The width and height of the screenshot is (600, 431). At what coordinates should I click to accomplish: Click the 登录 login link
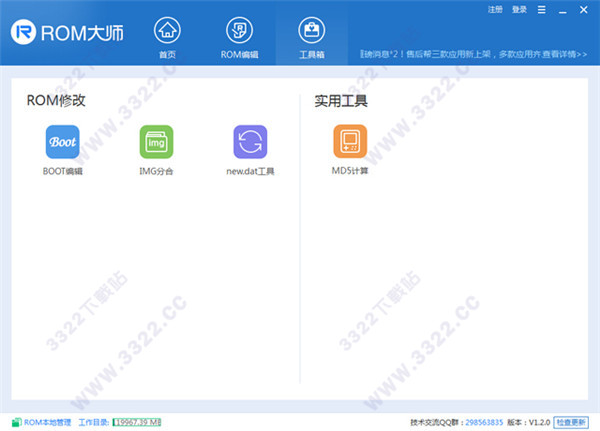tap(519, 9)
